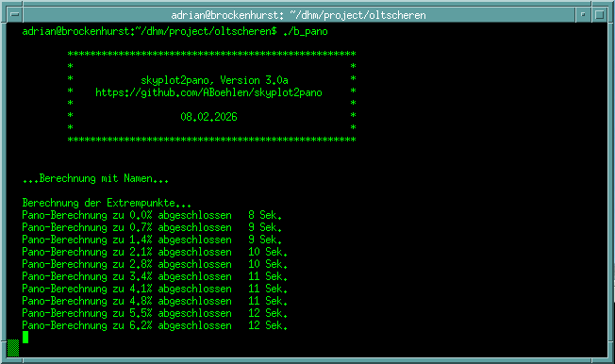Screen dimensions: 615x364
Task: Maximize the terminal window with the square button
Action: coord(599,15)
